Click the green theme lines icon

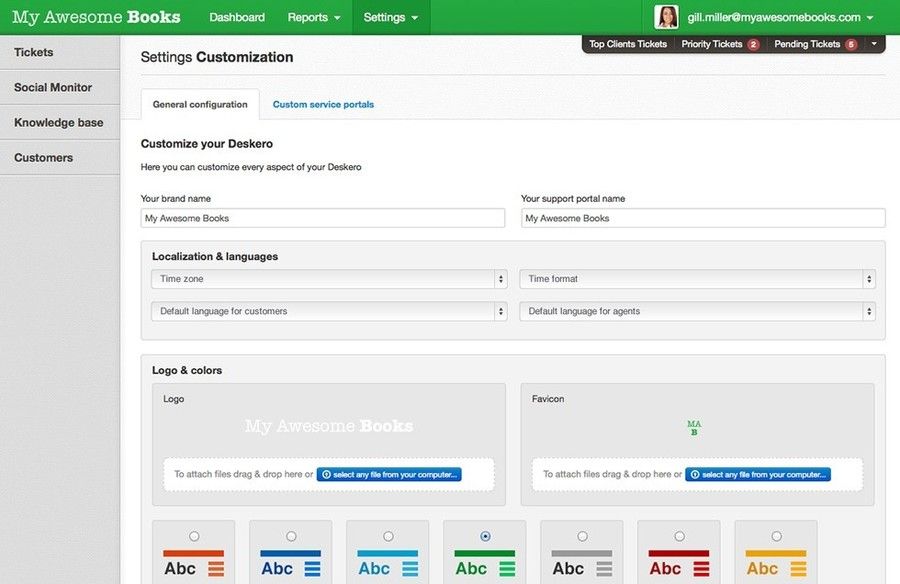coord(507,568)
